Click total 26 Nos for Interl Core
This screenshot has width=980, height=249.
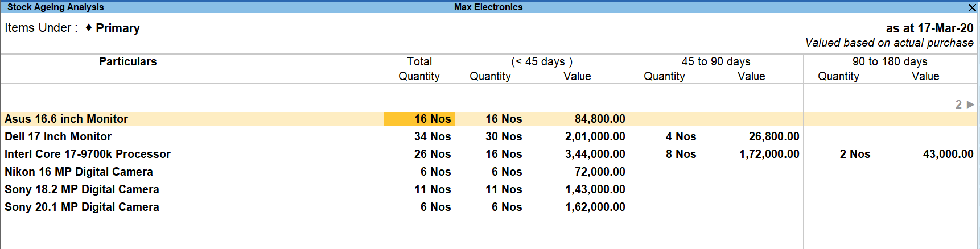433,154
